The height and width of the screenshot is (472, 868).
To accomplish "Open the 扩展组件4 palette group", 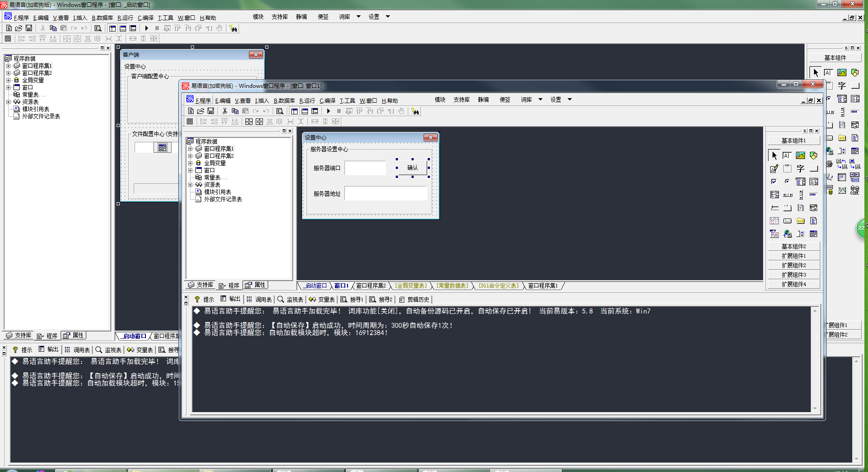I will coord(794,284).
